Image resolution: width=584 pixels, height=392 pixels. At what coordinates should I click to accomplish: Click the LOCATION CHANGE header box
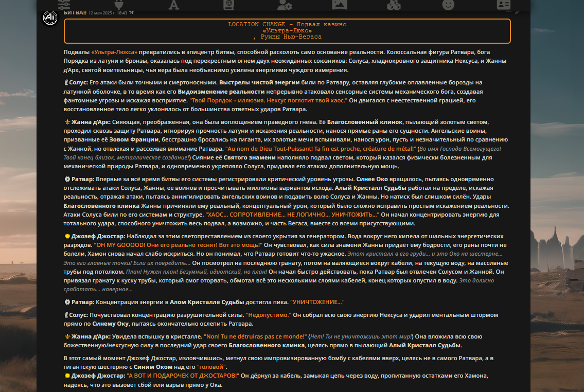coord(287,31)
